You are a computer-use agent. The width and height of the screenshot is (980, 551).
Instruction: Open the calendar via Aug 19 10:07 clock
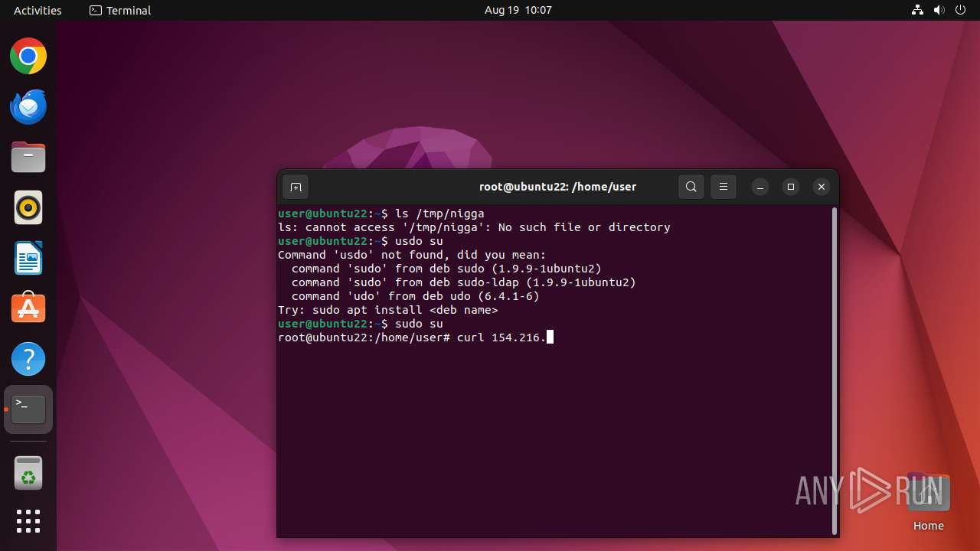coord(518,10)
